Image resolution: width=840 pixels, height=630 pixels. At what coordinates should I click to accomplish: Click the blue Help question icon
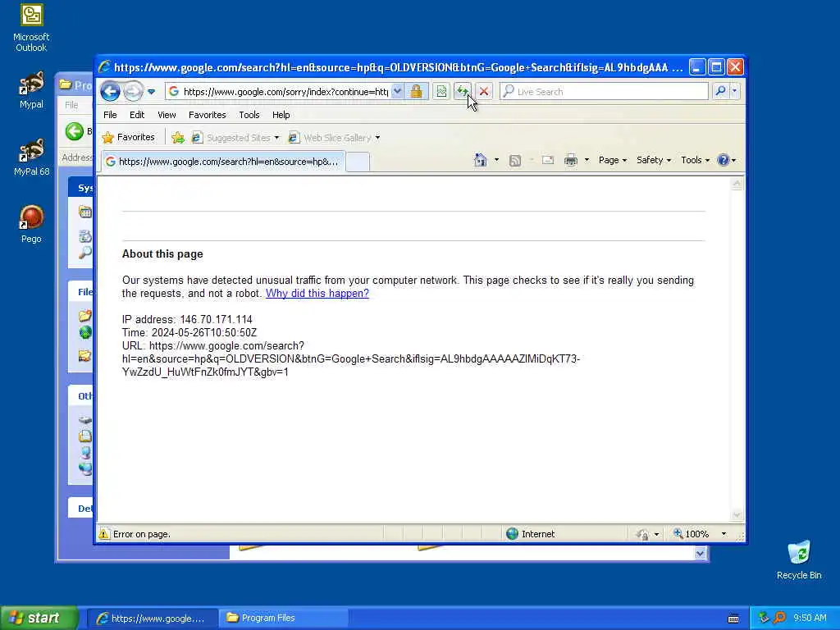[724, 160]
